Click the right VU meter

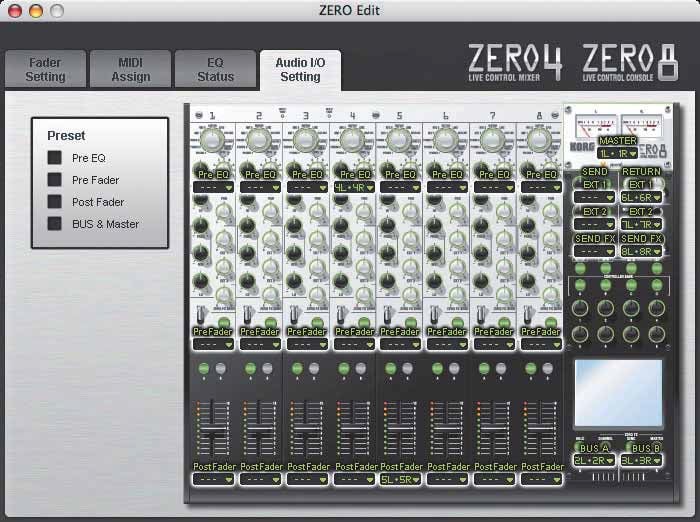pyautogui.click(x=642, y=125)
